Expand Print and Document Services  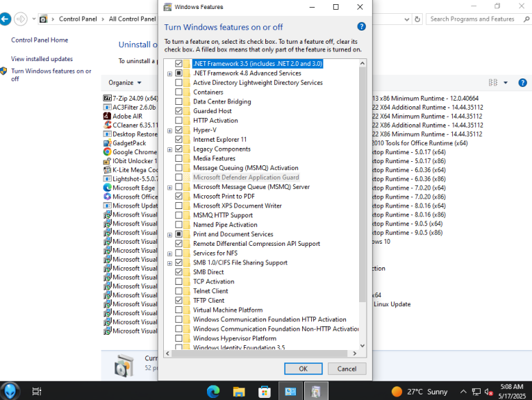click(x=169, y=235)
